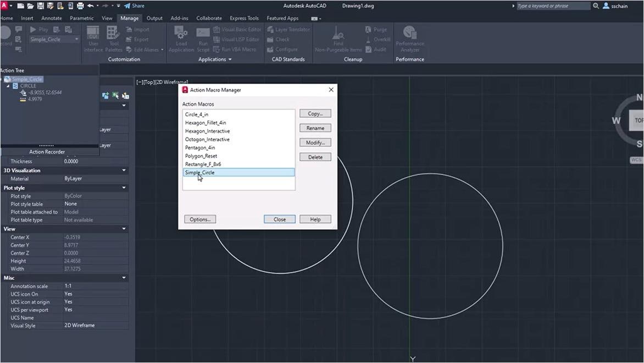Screen dimensions: 644x363
Task: Select the Run Script tool
Action: click(x=203, y=40)
